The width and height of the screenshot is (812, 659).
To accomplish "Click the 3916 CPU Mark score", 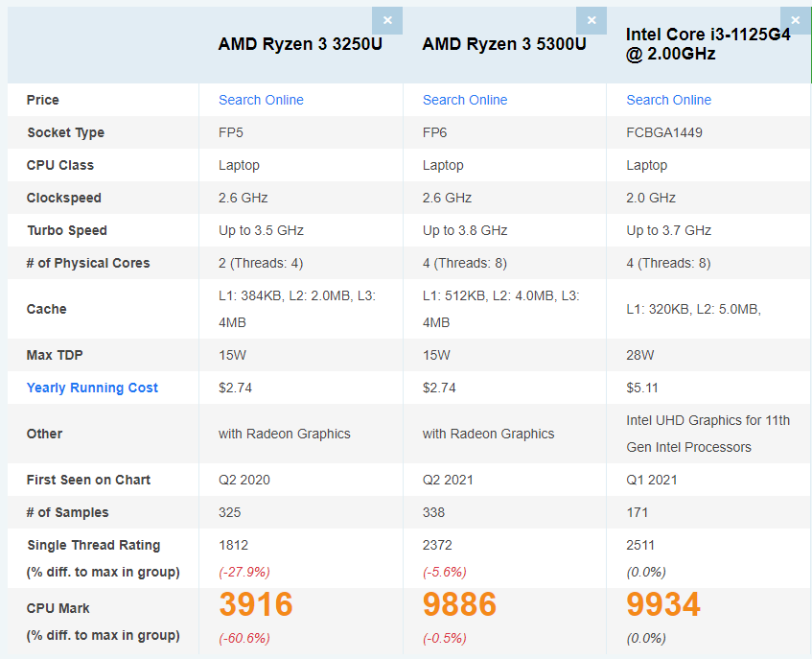I will coord(256,604).
